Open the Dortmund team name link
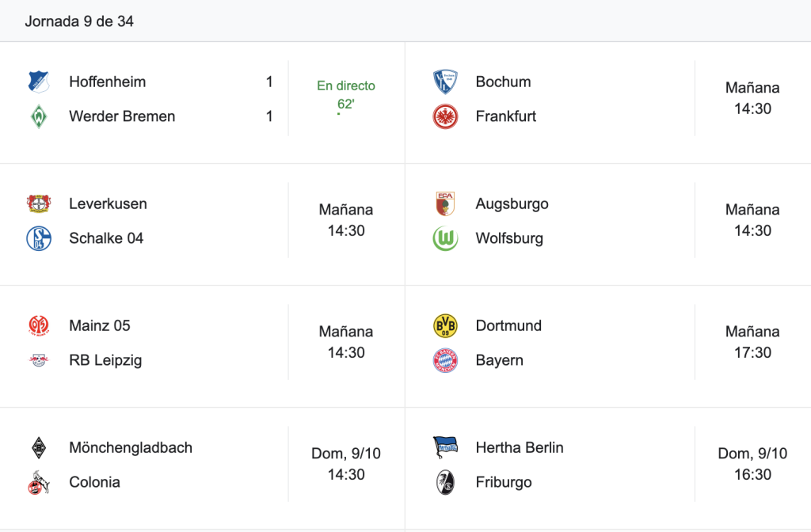The image size is (811, 532). coord(508,325)
